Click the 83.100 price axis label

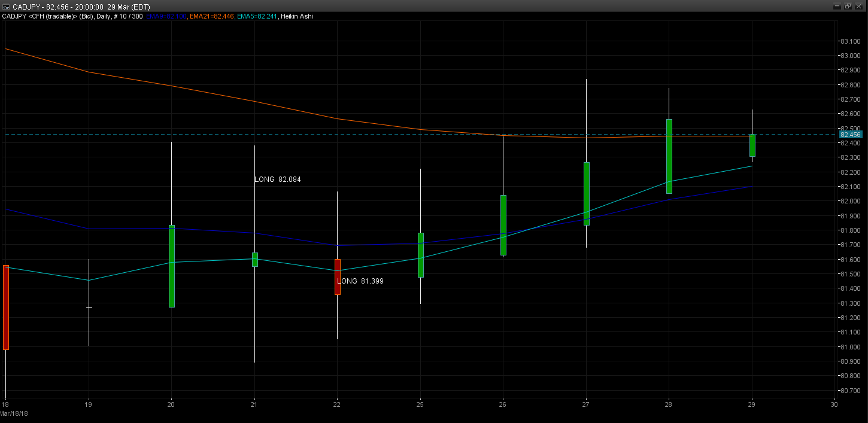tap(849, 41)
